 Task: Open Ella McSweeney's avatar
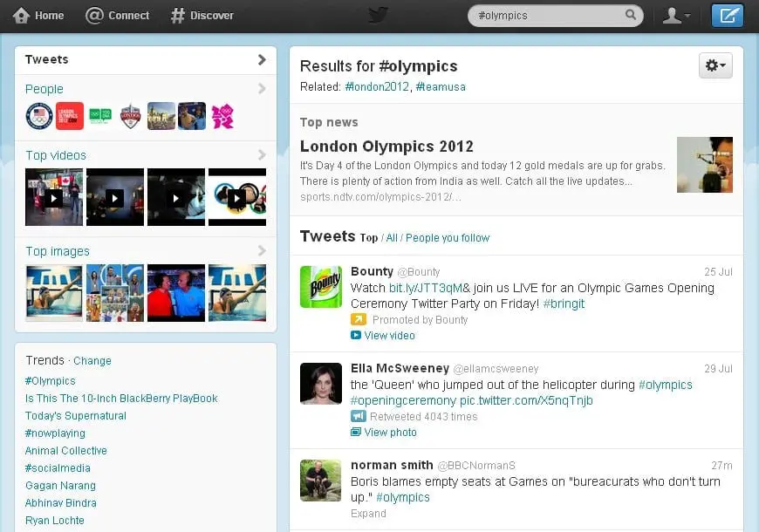tap(321, 384)
